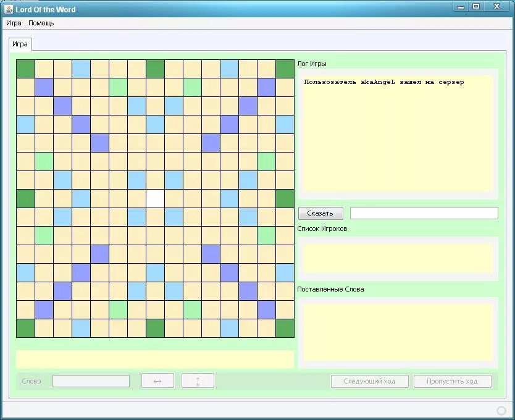The image size is (515, 420).
Task: Open the Помощь menu
Action: [x=41, y=23]
